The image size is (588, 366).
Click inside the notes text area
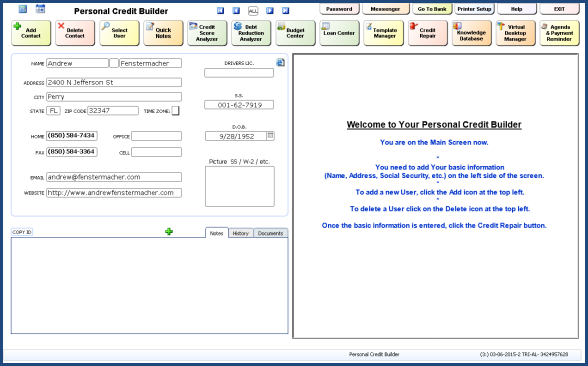[150, 285]
